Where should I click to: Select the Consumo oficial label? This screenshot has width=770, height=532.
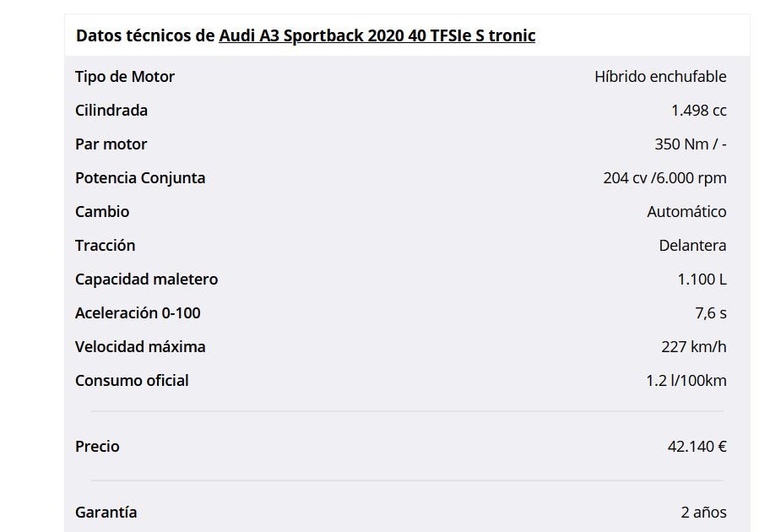pos(132,381)
